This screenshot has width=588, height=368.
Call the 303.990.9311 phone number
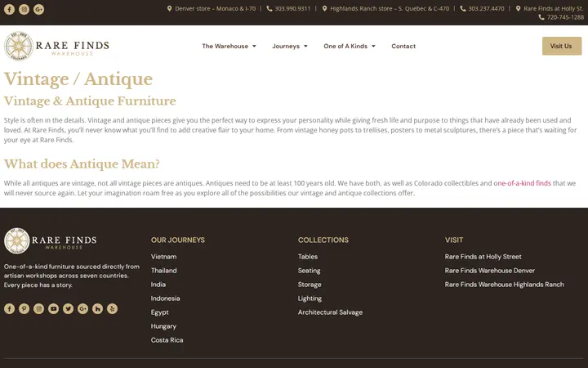click(292, 9)
